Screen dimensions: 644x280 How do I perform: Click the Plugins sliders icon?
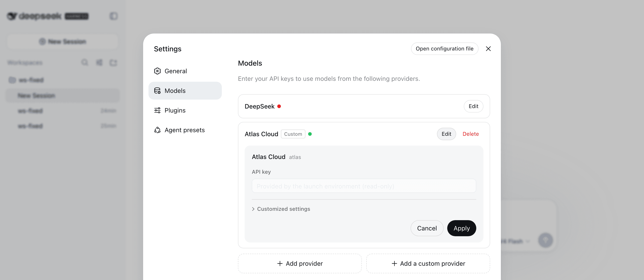point(157,110)
